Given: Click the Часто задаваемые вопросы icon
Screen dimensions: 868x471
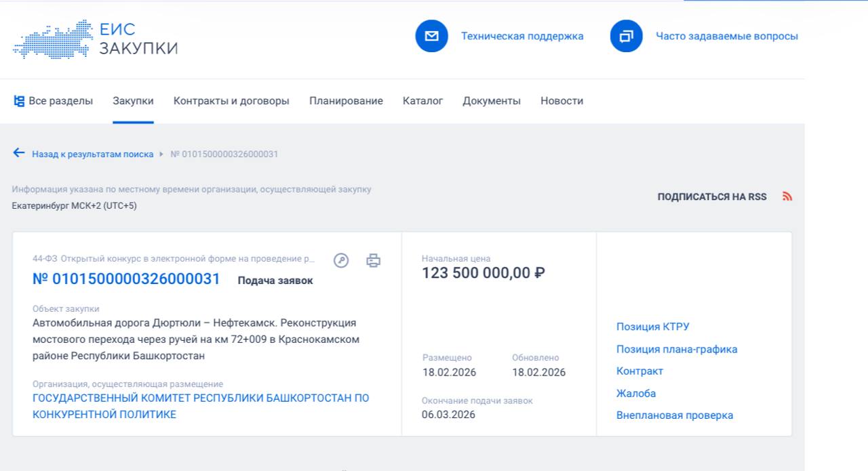Looking at the screenshot, I should 625,36.
